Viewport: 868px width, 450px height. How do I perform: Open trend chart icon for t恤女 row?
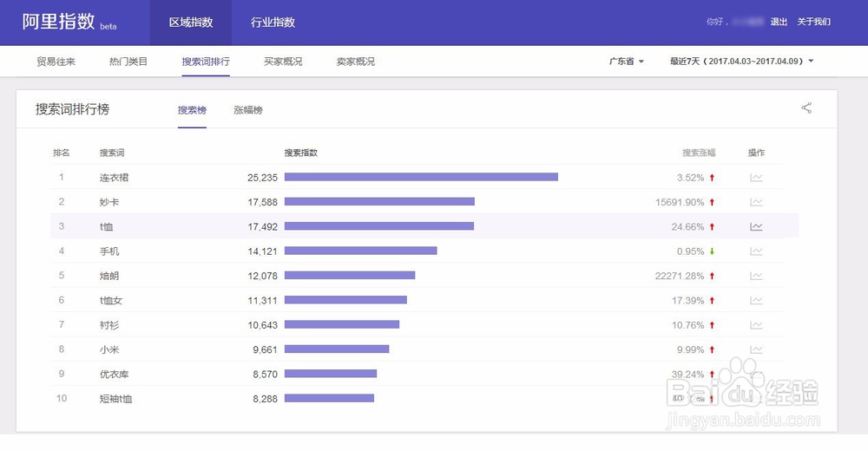pos(756,301)
